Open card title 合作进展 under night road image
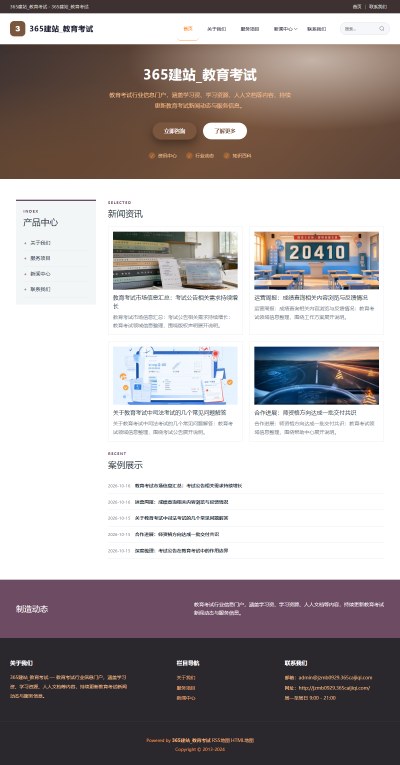 click(x=305, y=412)
